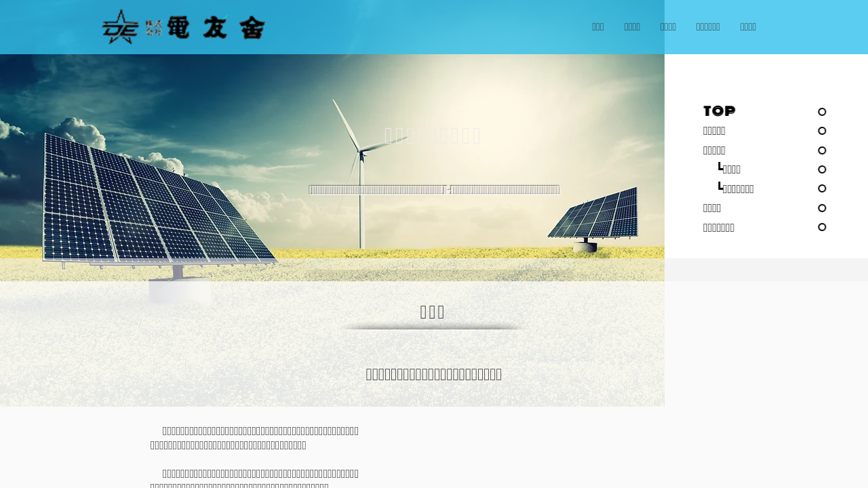Open the second header navigation item

[x=632, y=27]
